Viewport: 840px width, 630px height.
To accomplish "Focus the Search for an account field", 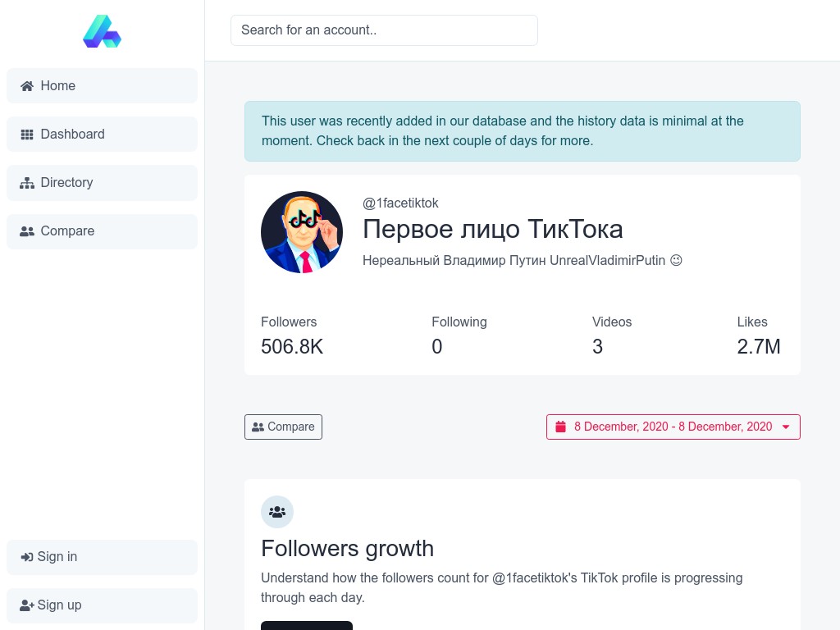I will tap(384, 30).
